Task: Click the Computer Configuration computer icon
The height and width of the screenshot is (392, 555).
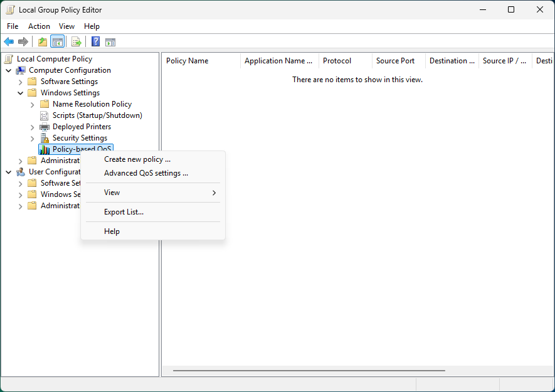Action: tap(21, 70)
